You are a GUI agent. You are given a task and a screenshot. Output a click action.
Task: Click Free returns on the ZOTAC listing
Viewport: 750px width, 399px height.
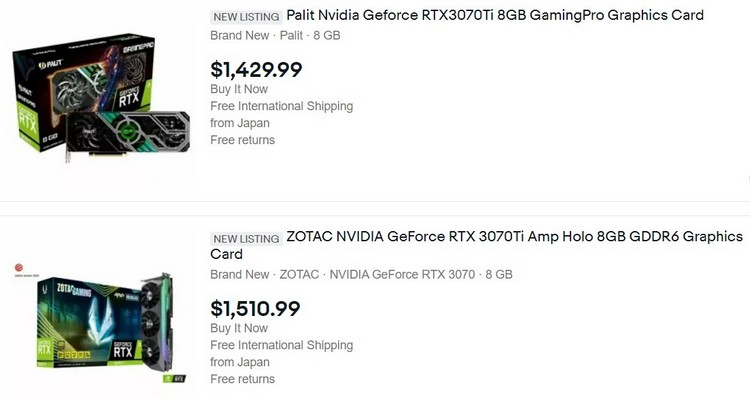[x=243, y=379]
